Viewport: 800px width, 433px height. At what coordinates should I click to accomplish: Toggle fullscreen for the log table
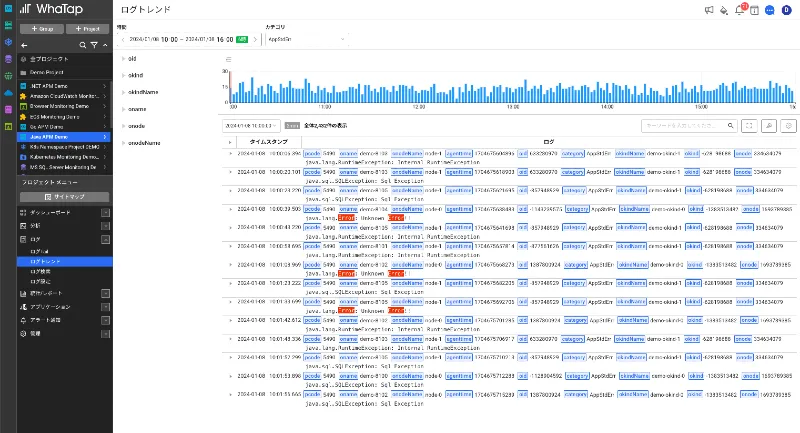(749, 125)
